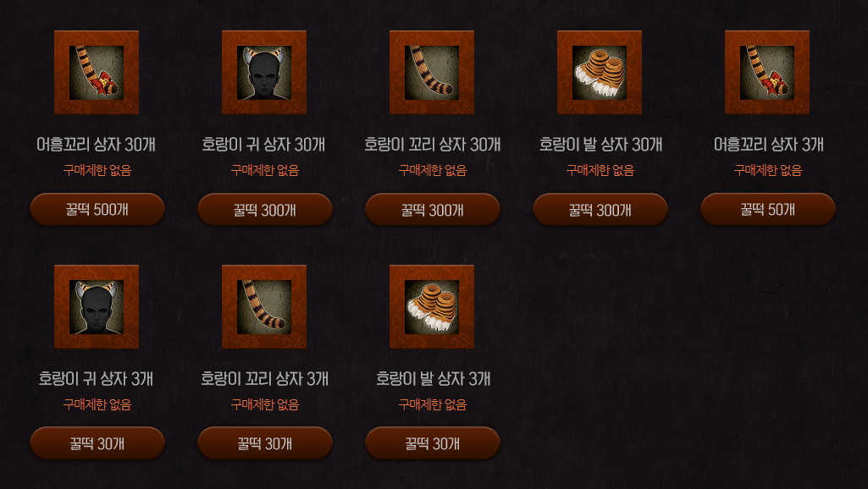Pick the 호랑이 발 상자 3개 paw icon
Screen dimensions: 868x489
pos(432,307)
